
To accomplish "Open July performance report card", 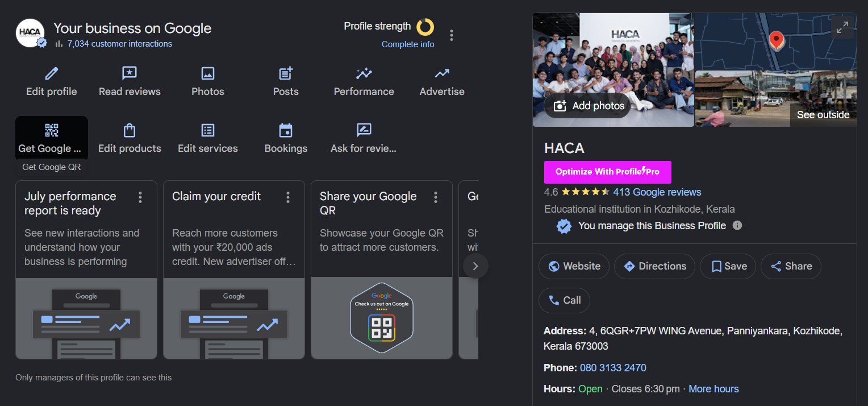I will 86,270.
